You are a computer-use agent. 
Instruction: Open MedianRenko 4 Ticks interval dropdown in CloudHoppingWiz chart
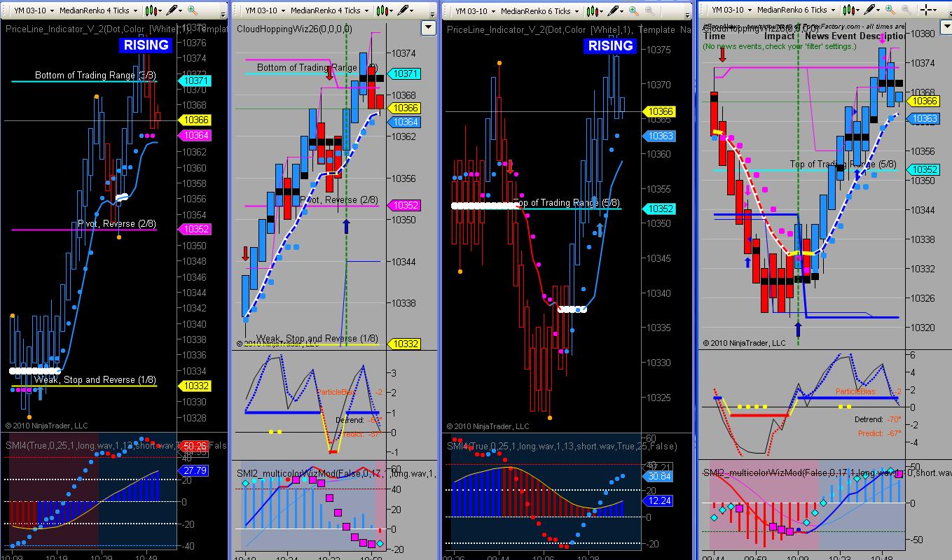331,10
